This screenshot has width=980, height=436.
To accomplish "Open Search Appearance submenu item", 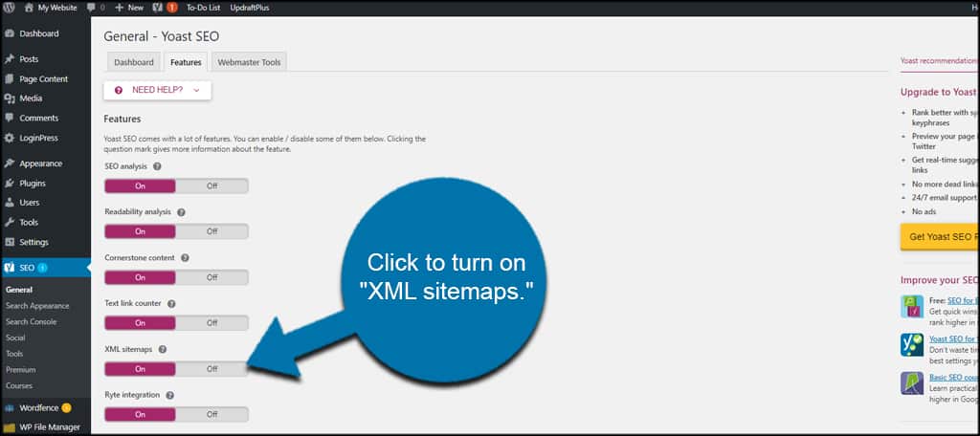I will click(37, 306).
